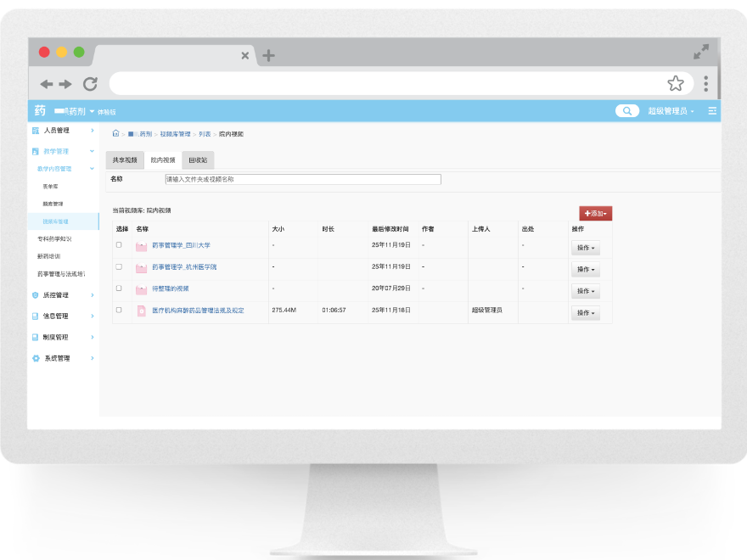Click the 名称 search input field
This screenshot has height=560, width=747.
point(303,179)
